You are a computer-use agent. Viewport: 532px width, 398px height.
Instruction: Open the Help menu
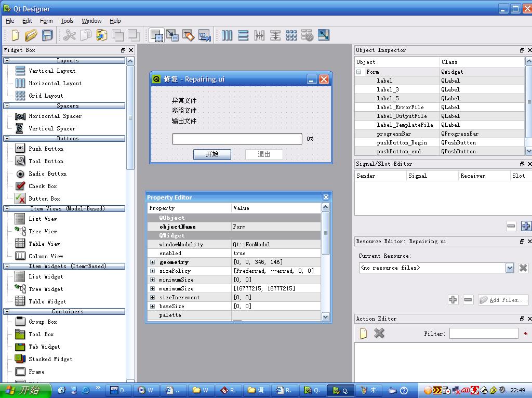click(x=115, y=21)
